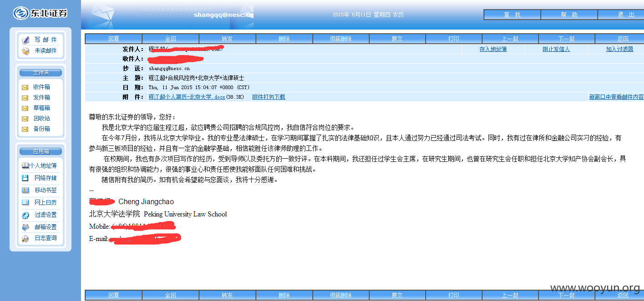Open 未读邮件 list

click(46, 51)
